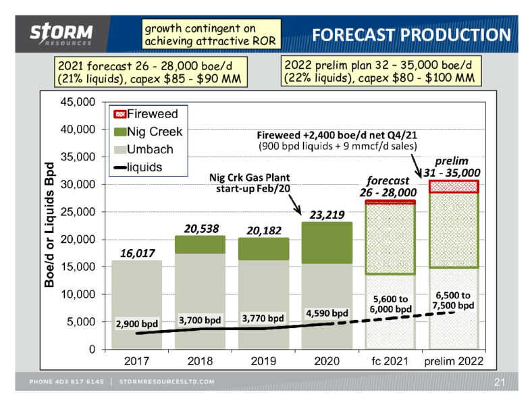532x405 pixels.
Task: Click the '15,000' y-axis value
Action: click(78, 267)
